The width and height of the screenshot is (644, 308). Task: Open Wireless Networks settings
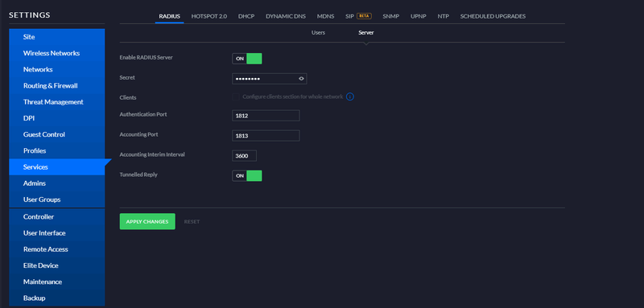point(56,53)
